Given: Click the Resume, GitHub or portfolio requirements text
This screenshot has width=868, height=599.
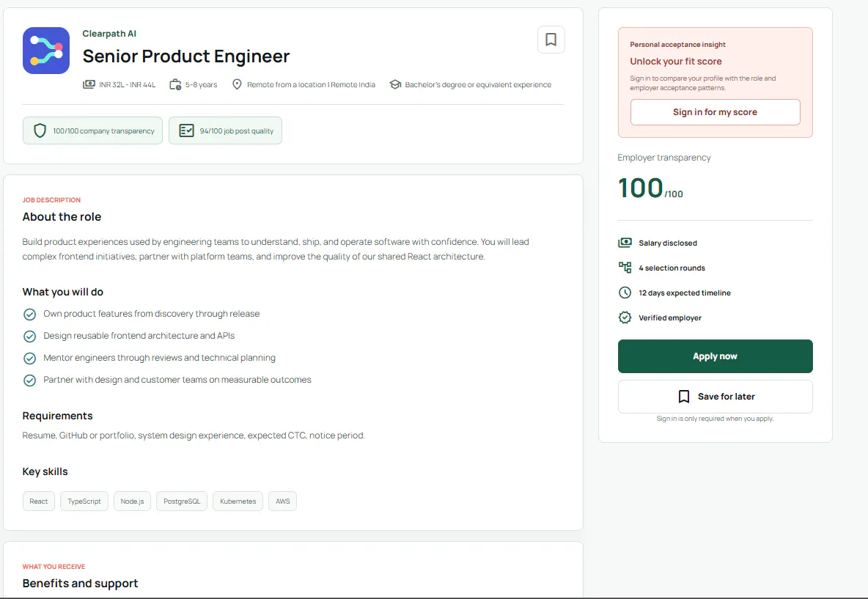Looking at the screenshot, I should tap(194, 436).
